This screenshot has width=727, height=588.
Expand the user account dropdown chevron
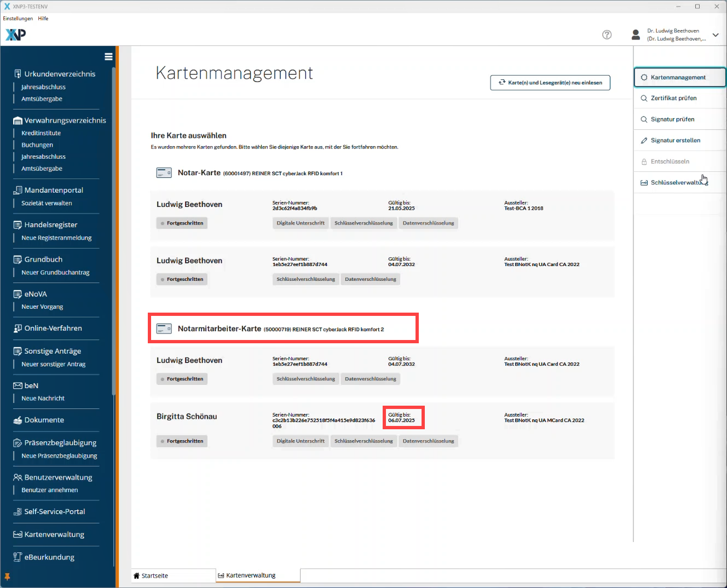pyautogui.click(x=715, y=35)
